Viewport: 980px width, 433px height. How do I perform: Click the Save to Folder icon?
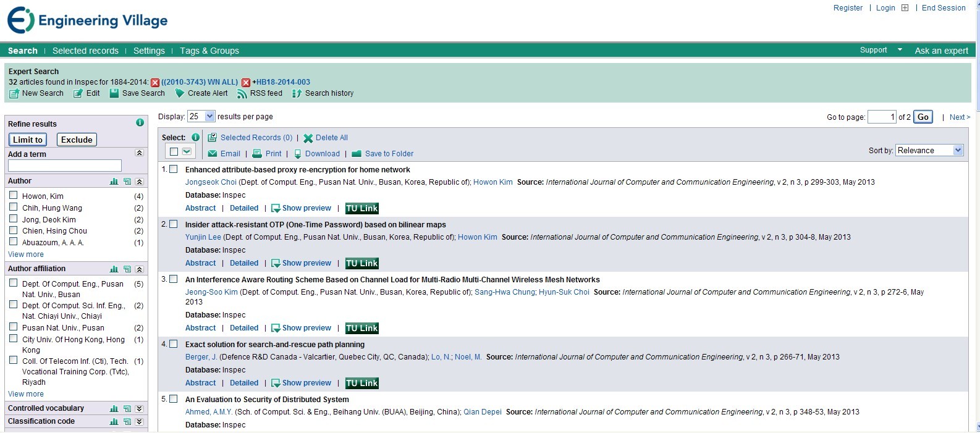(x=357, y=154)
